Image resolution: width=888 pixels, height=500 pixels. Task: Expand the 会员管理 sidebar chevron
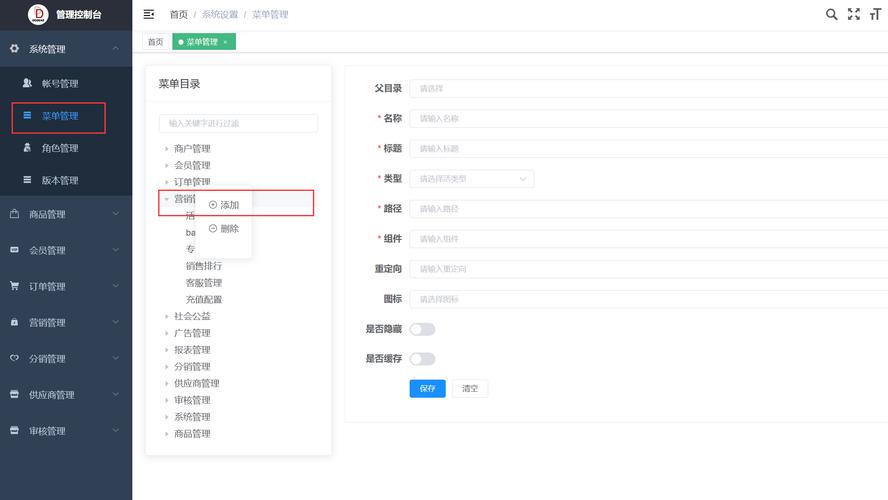pos(116,250)
